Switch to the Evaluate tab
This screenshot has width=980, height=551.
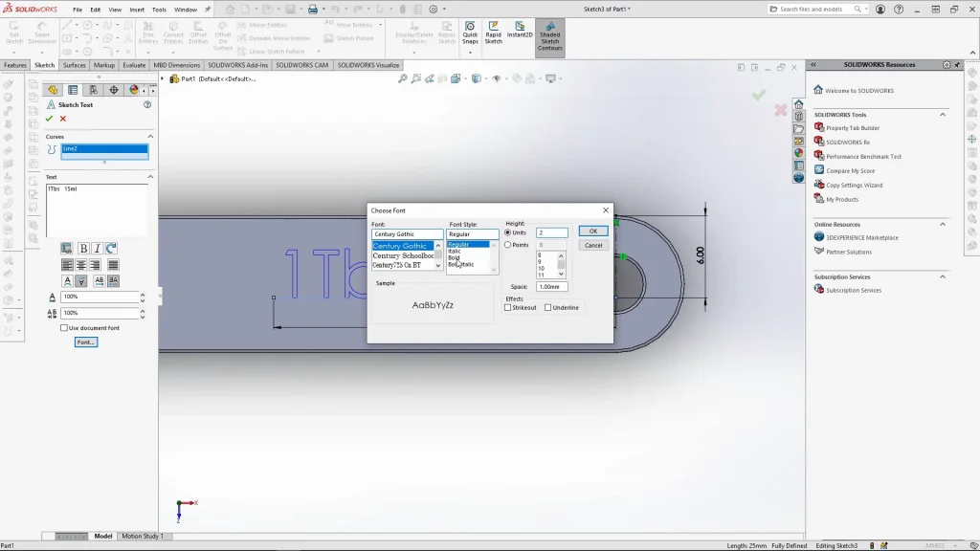point(134,66)
